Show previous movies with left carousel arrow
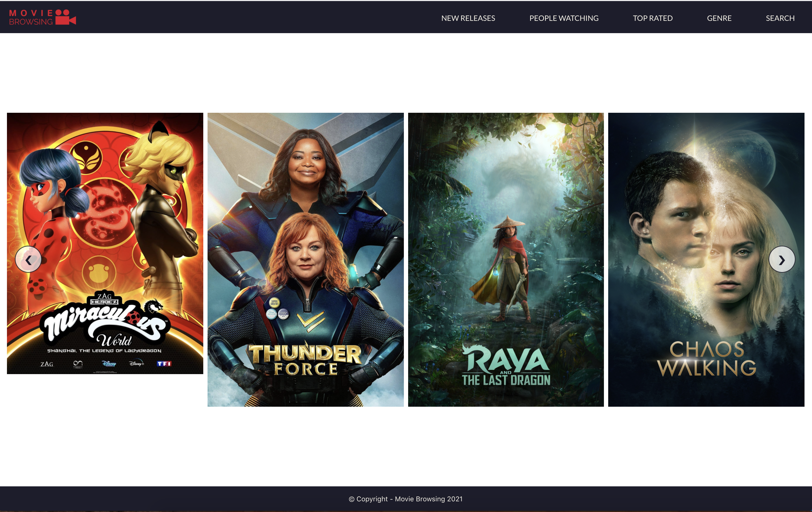The height and width of the screenshot is (512, 812). (28, 259)
